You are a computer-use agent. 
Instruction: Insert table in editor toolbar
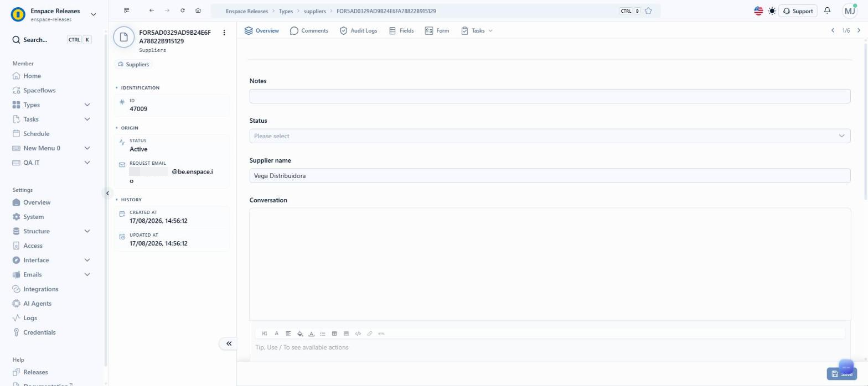[x=334, y=333]
